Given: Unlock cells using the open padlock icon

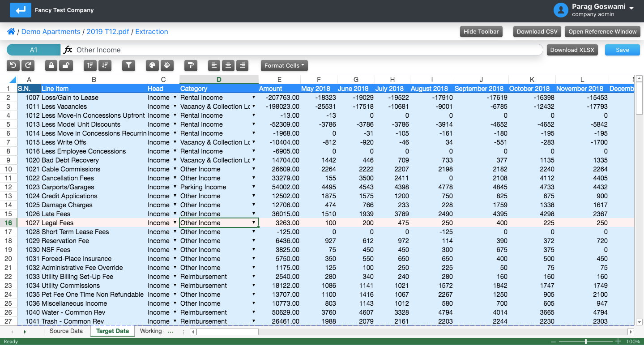Looking at the screenshot, I should pos(65,65).
